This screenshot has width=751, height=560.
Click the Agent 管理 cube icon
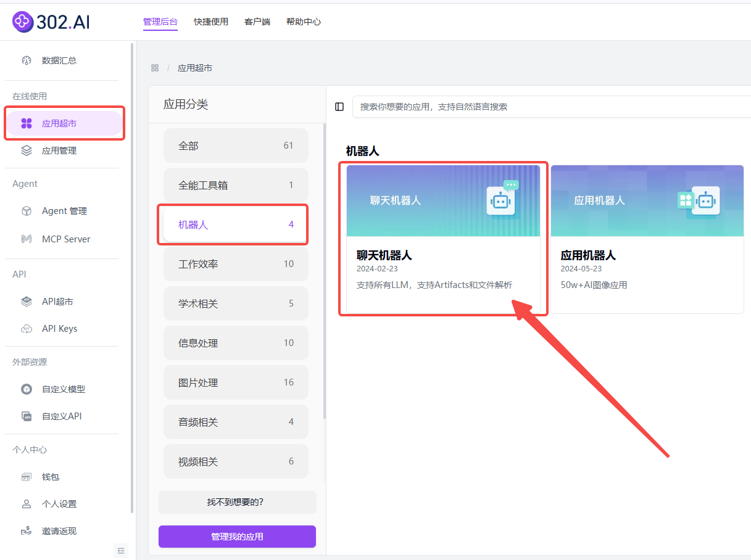[27, 211]
